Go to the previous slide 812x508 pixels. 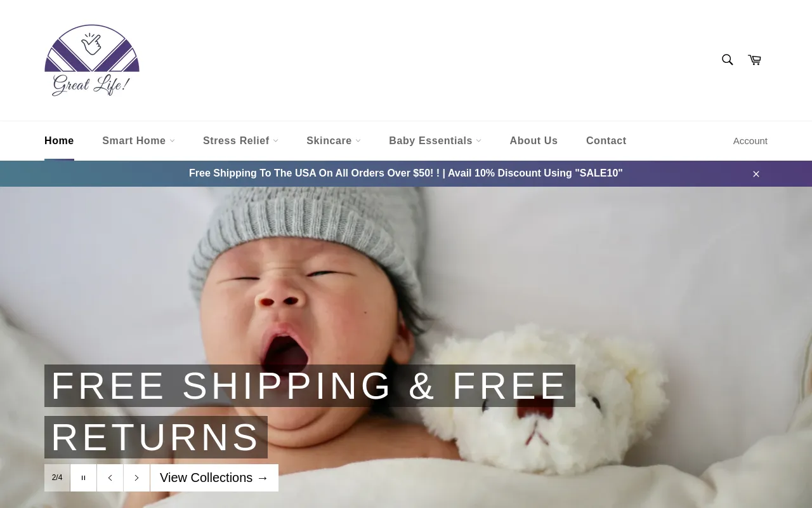click(x=110, y=478)
